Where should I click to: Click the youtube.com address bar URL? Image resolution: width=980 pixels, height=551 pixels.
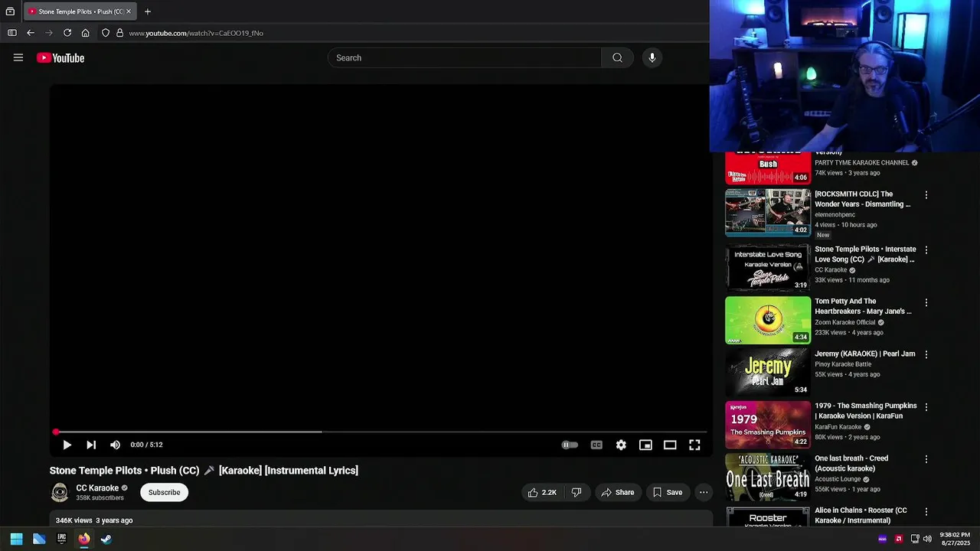coord(196,33)
